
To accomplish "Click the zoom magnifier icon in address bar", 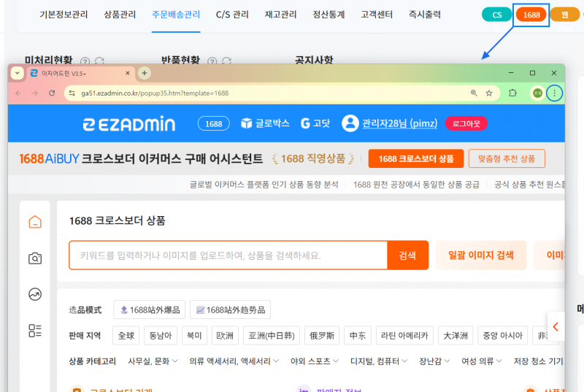I will coord(474,93).
